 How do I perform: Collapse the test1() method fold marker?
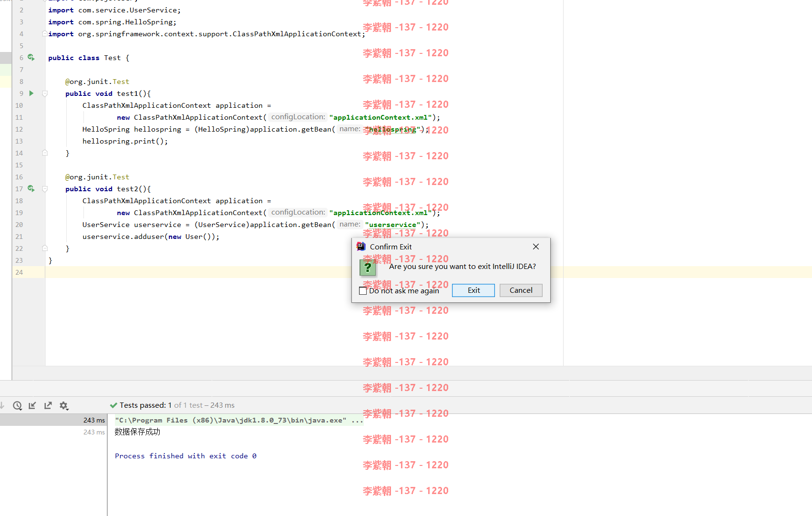[45, 93]
